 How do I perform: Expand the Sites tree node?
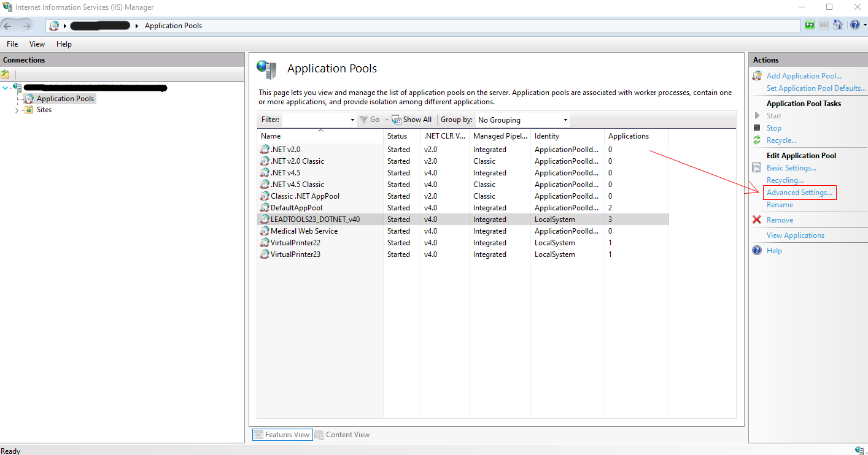[x=17, y=110]
